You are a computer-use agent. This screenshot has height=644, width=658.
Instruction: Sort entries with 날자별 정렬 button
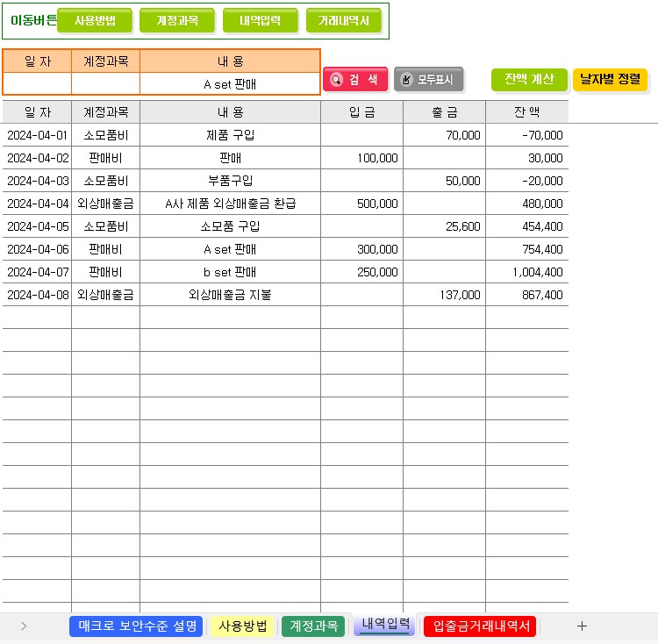[x=610, y=79]
